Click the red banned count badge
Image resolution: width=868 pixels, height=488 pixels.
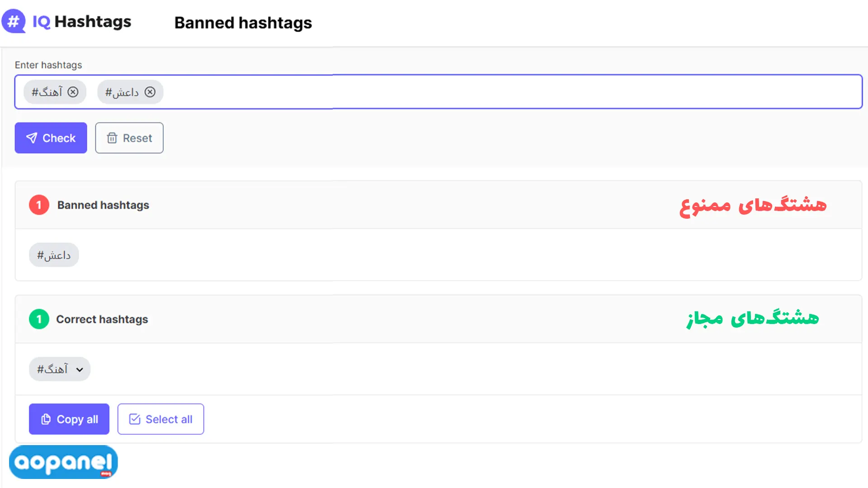coord(39,205)
